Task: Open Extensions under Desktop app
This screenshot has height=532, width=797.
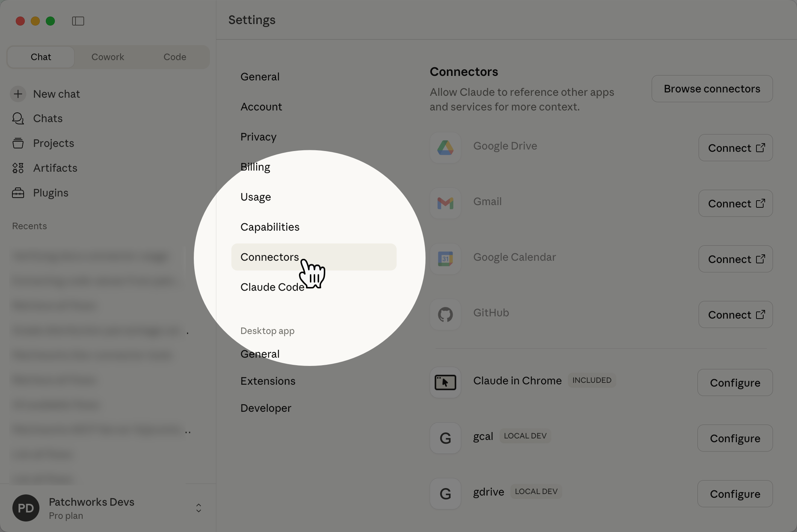Action: pos(268,381)
